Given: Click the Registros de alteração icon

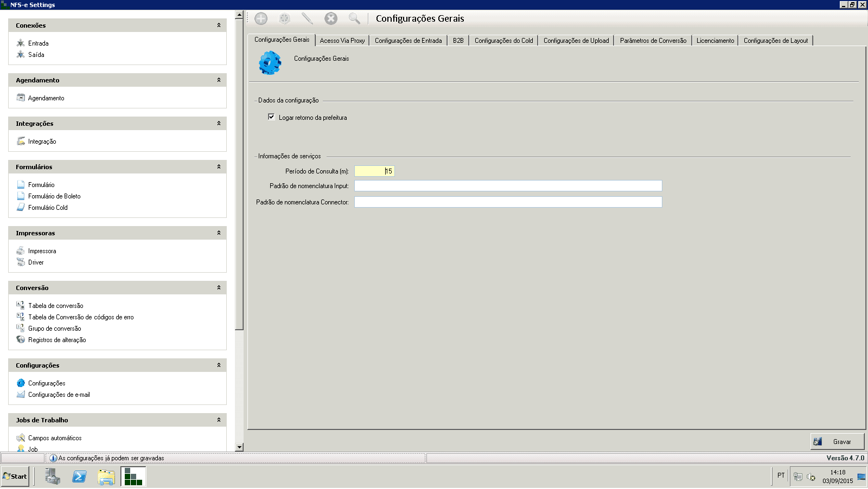Looking at the screenshot, I should click(21, 339).
